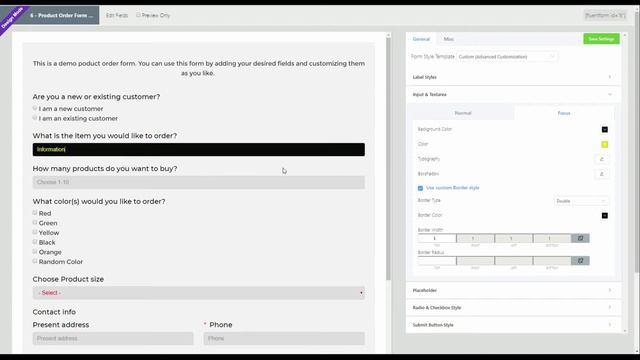Click the Phone input field

pyautogui.click(x=284, y=338)
